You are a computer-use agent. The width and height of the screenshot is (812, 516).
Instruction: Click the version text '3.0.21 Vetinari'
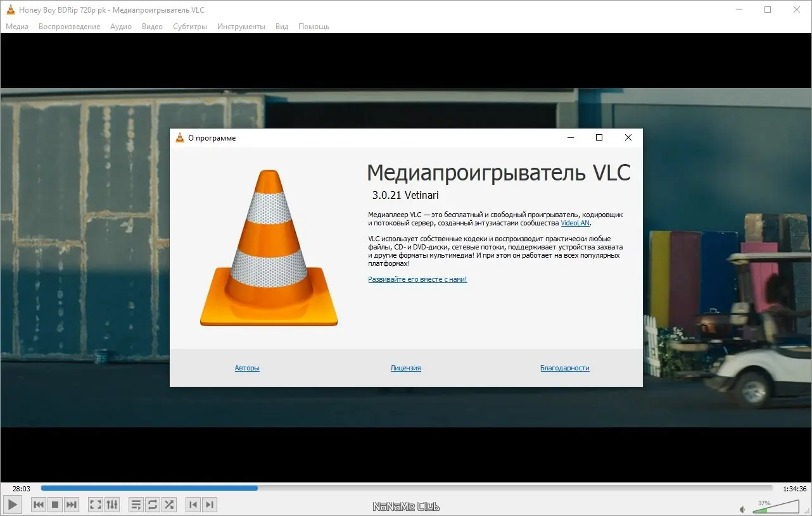[405, 195]
